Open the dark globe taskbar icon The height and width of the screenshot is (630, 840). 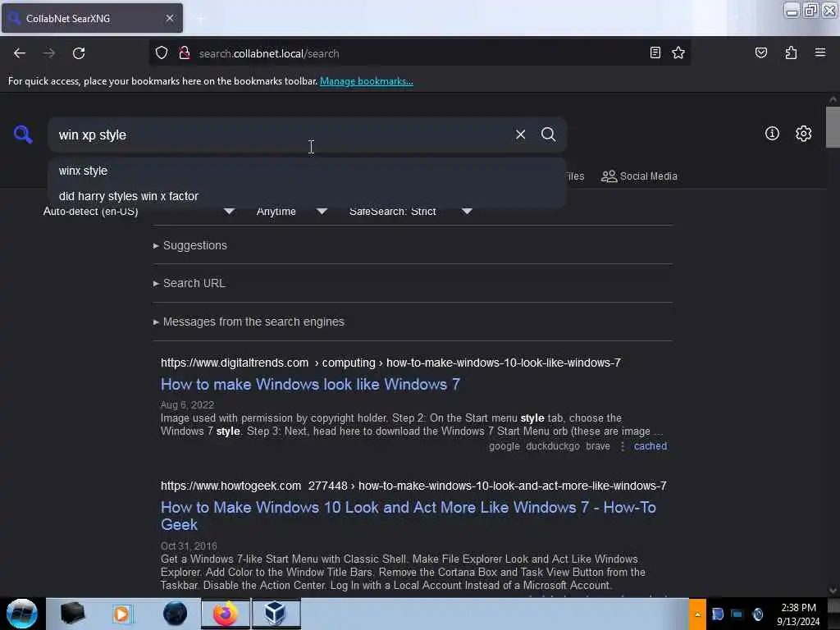[175, 614]
